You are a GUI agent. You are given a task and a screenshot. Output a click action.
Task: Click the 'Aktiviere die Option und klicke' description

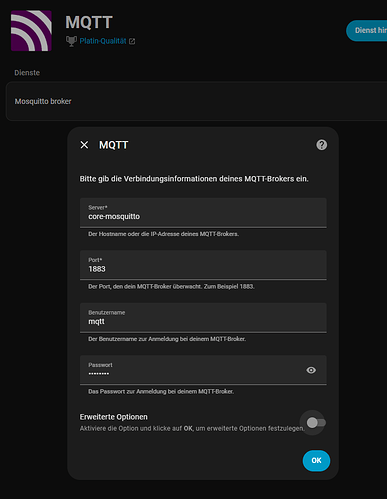coord(192,429)
